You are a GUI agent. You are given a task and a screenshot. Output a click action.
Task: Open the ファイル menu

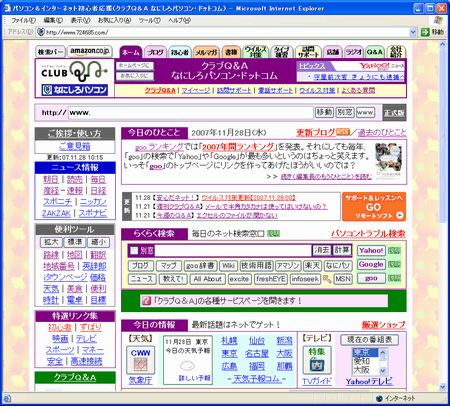tap(23, 20)
